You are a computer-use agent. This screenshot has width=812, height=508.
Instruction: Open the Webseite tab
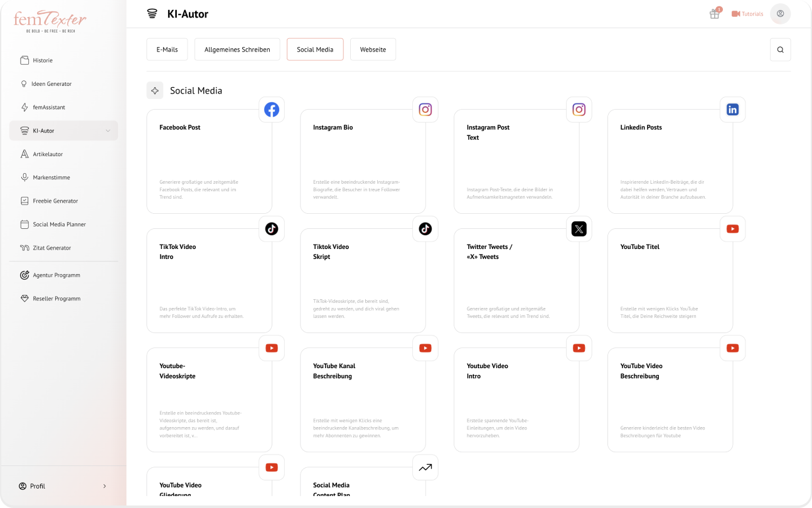(373, 50)
